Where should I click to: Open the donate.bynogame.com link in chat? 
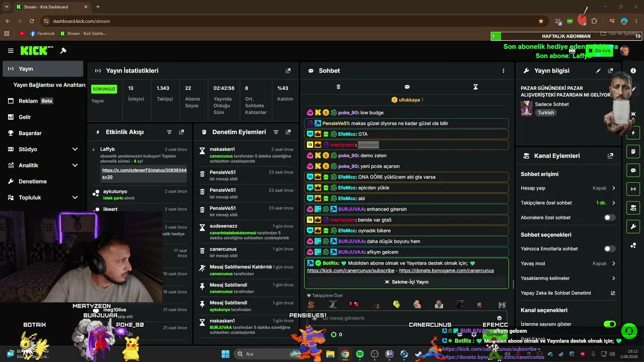tap(446, 270)
